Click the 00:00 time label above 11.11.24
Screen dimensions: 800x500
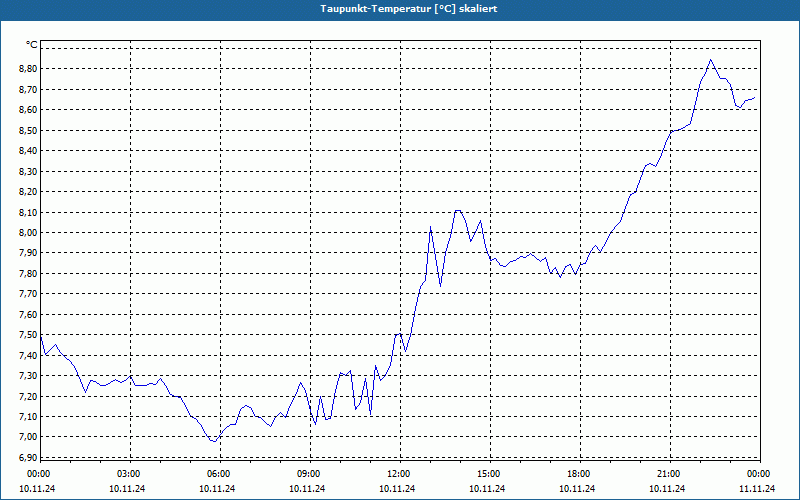tap(758, 474)
